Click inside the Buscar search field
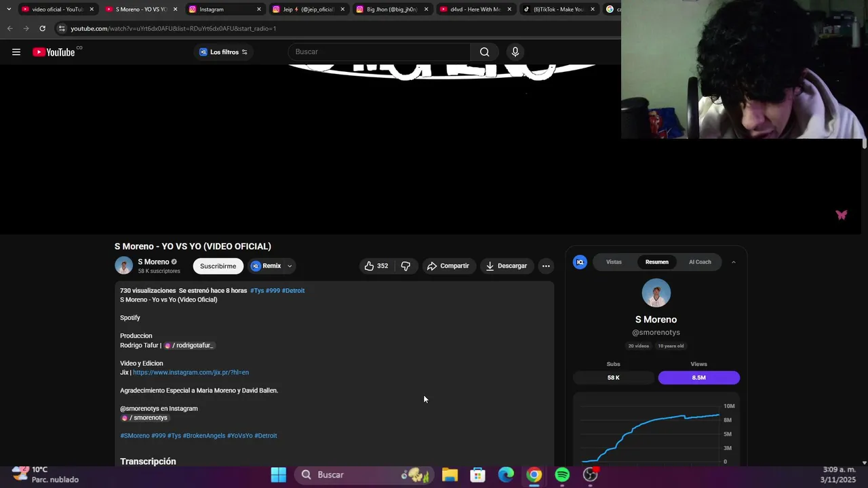 379,52
